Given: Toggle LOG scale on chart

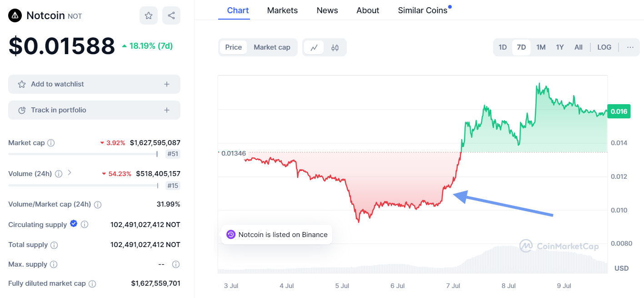Looking at the screenshot, I should 604,47.
